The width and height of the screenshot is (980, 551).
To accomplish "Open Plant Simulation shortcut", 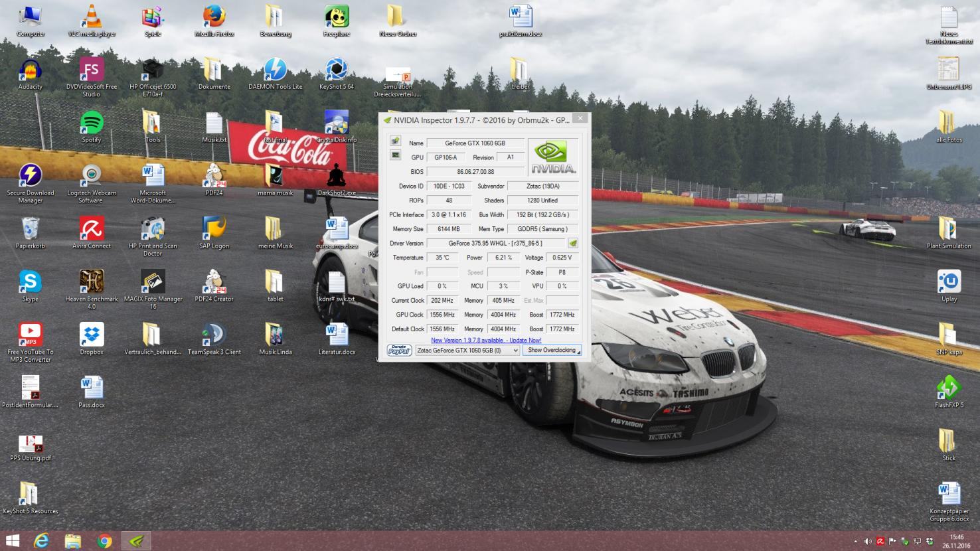I will 949,234.
